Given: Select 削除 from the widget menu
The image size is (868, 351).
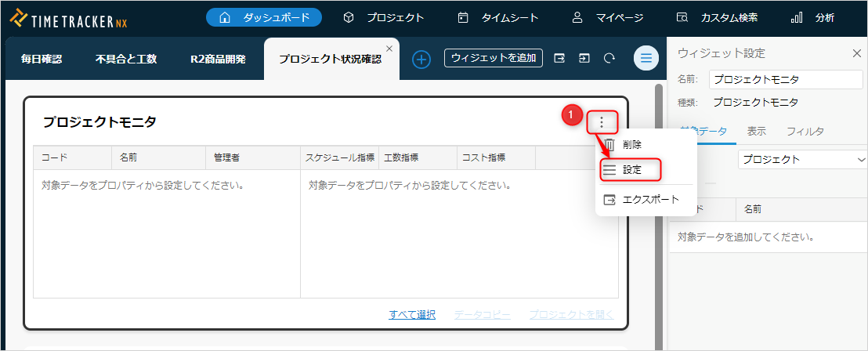Looking at the screenshot, I should point(631,144).
